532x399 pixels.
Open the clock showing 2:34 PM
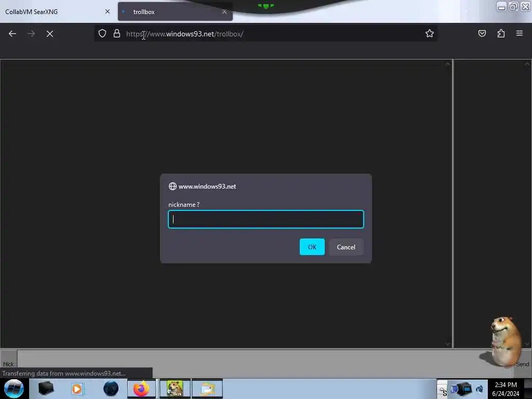(506, 389)
